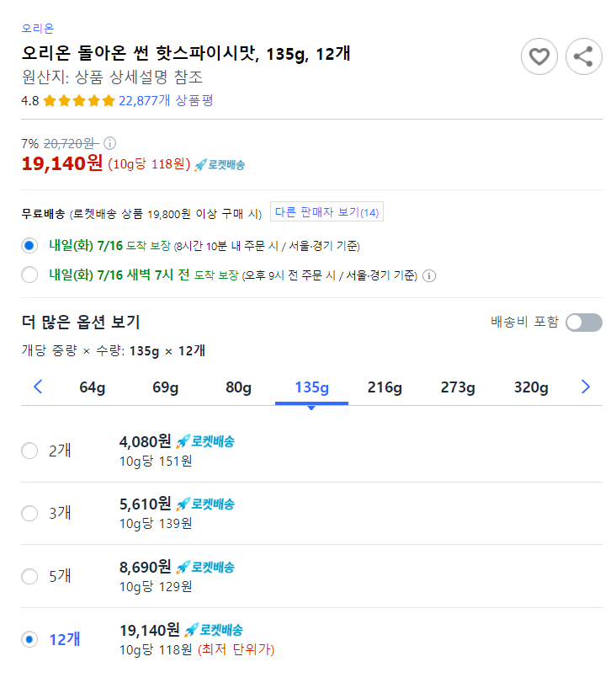Click the heart wishlist icon
This screenshot has height=683, width=616.
(539, 56)
